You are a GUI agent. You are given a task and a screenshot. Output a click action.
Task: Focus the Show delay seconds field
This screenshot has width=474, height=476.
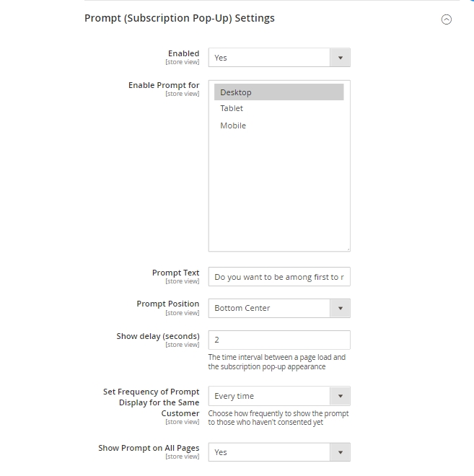tap(278, 340)
